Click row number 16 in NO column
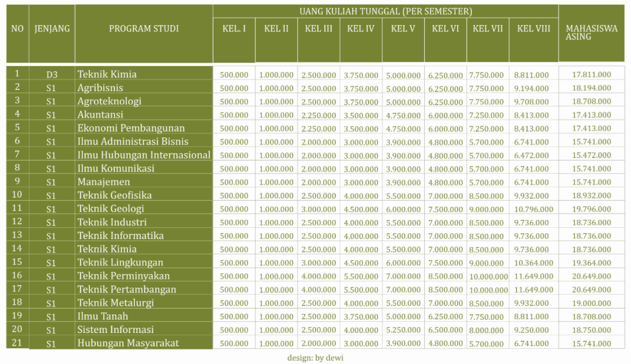 point(17,275)
